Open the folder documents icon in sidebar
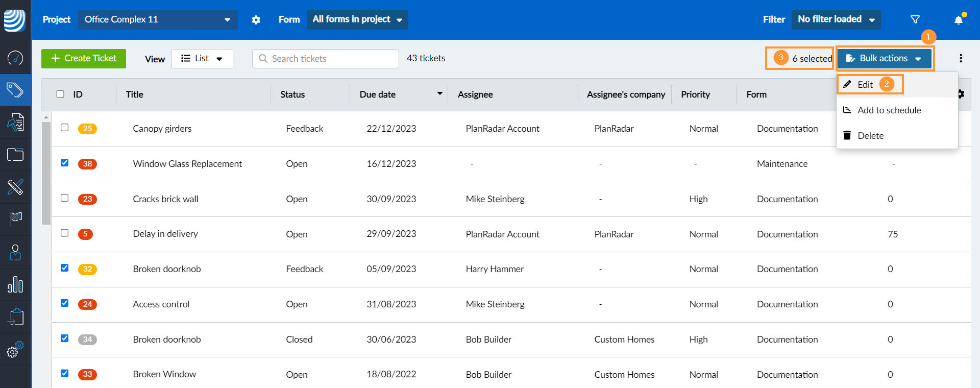The width and height of the screenshot is (980, 388). tap(15, 154)
